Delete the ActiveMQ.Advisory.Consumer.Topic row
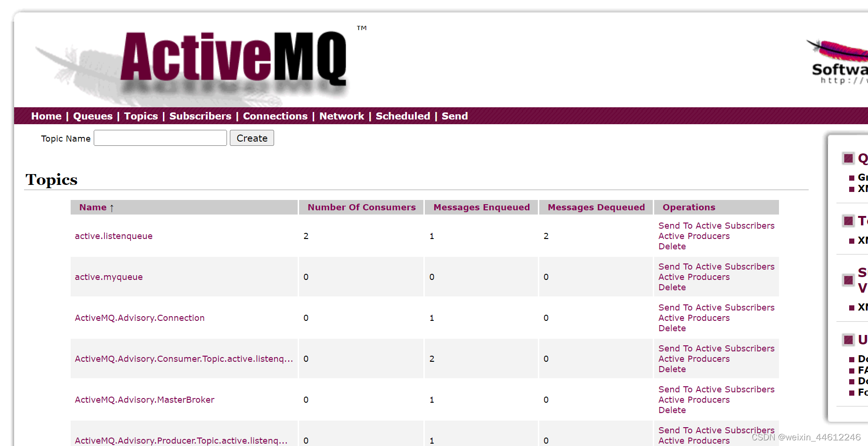Viewport: 868px width, 446px height. tap(672, 369)
